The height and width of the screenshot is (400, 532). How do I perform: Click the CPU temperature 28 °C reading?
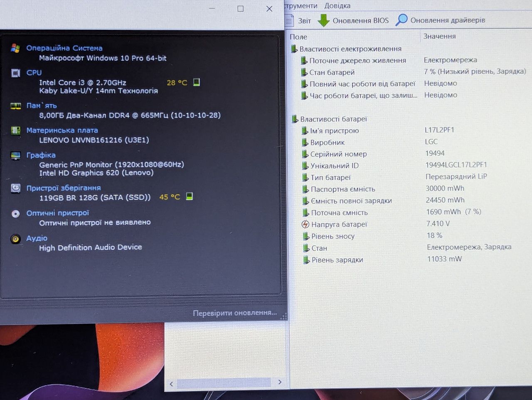[x=177, y=83]
